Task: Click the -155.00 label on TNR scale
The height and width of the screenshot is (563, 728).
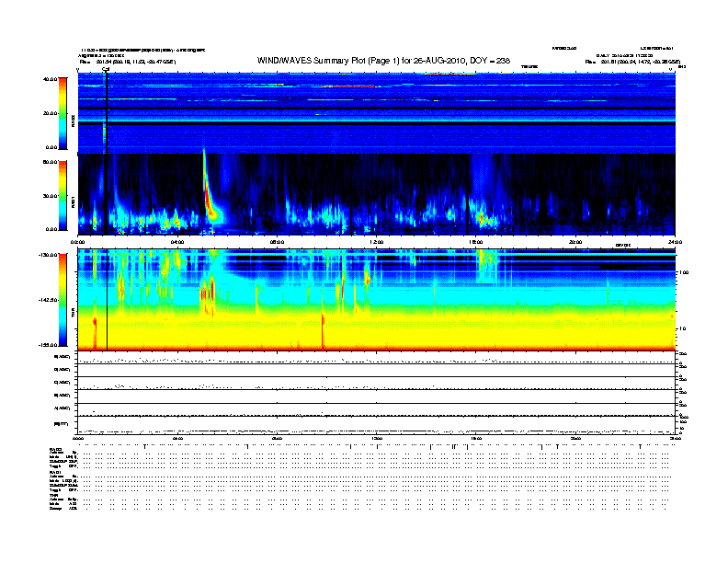Action: point(49,345)
